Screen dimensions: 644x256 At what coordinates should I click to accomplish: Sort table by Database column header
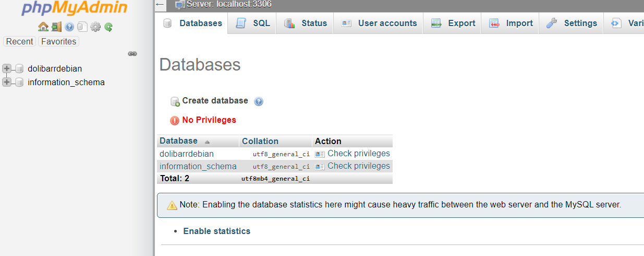(x=178, y=141)
